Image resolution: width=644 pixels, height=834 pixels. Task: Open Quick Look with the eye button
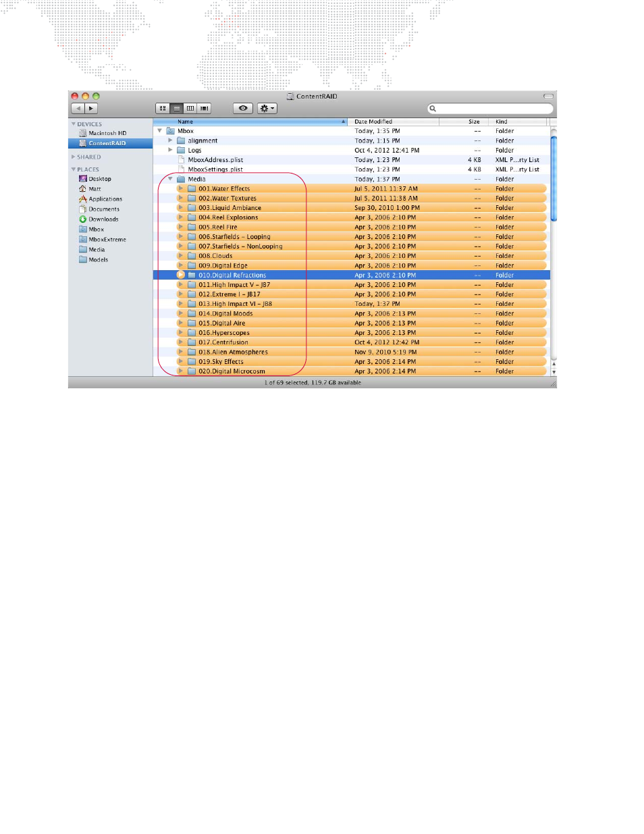pyautogui.click(x=243, y=108)
